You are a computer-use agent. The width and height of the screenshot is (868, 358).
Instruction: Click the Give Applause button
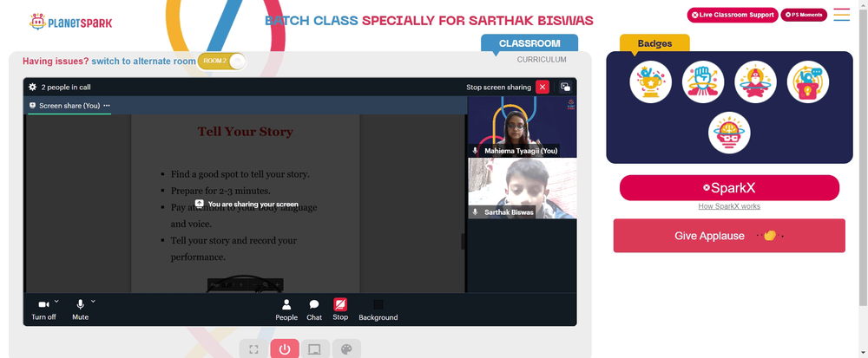pos(729,236)
